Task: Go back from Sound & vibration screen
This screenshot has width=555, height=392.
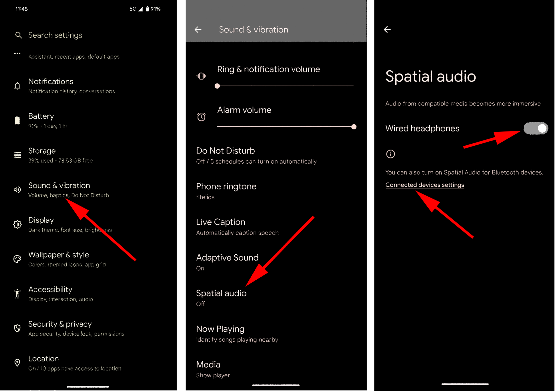Action: [x=198, y=30]
